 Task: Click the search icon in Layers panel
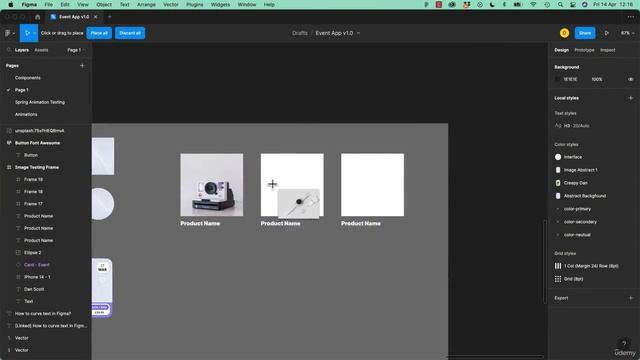coord(9,50)
